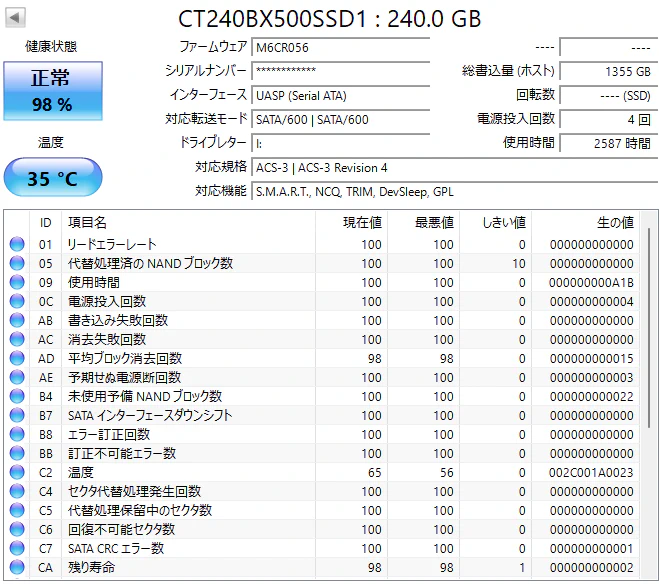Click row name 未使用予備 NAND ブロック数
Screen dimensions: 659x584
click(145, 396)
